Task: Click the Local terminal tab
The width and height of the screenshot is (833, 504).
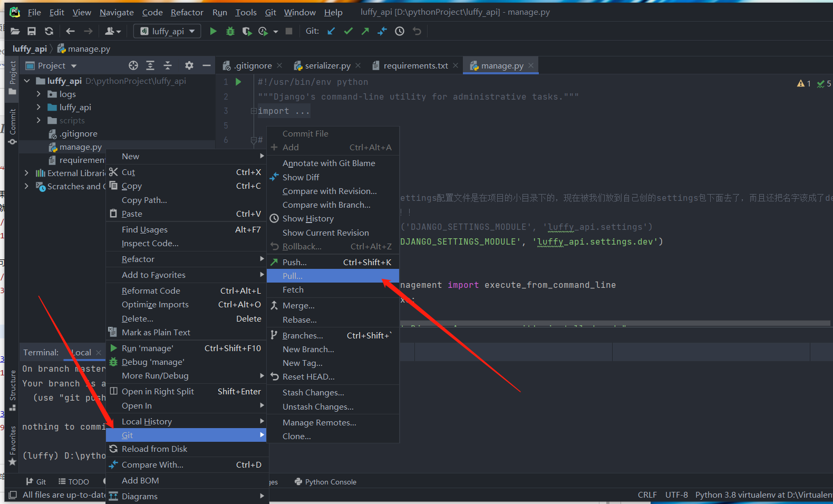Action: coord(81,353)
